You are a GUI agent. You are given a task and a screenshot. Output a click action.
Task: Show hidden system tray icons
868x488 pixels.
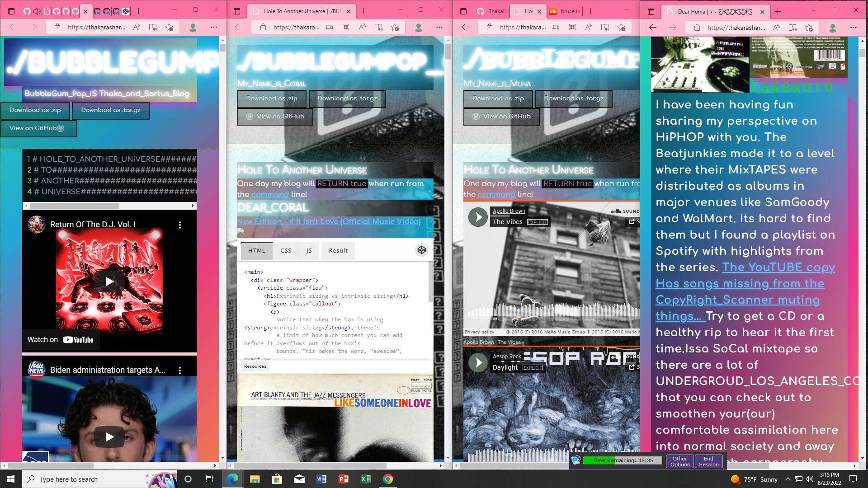click(788, 479)
